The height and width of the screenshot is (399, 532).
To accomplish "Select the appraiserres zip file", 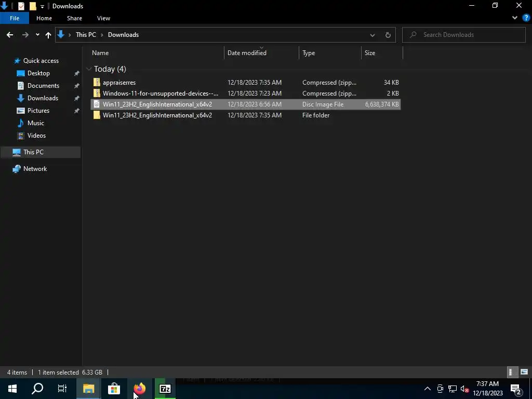I will tap(246, 83).
